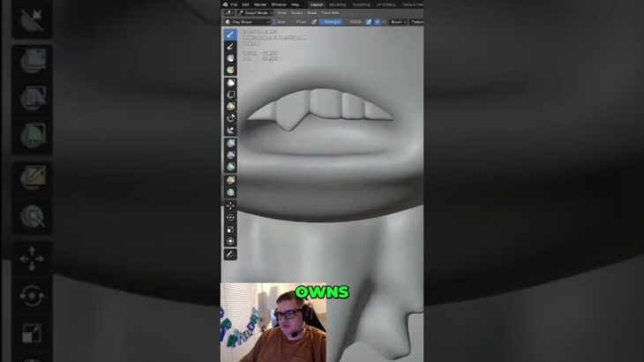This screenshot has width=644, height=362.
Task: Toggle size pressure sensitivity icon
Action: tap(314, 22)
